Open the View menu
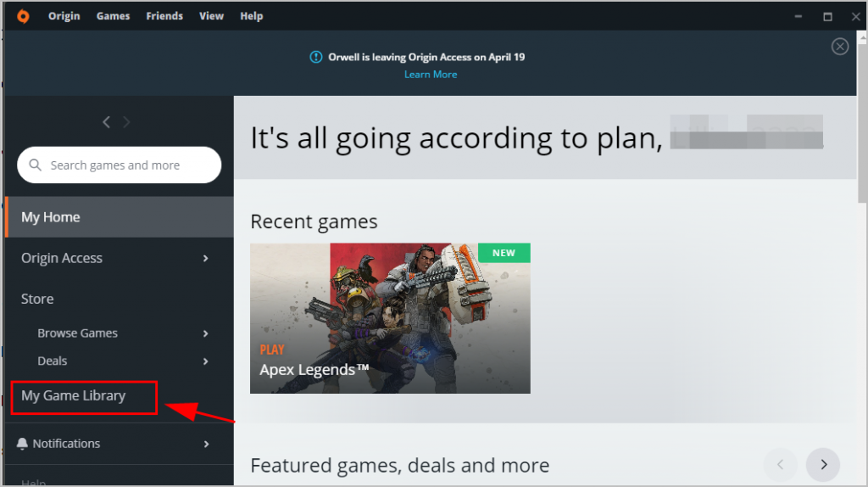This screenshot has width=868, height=487. pos(211,16)
